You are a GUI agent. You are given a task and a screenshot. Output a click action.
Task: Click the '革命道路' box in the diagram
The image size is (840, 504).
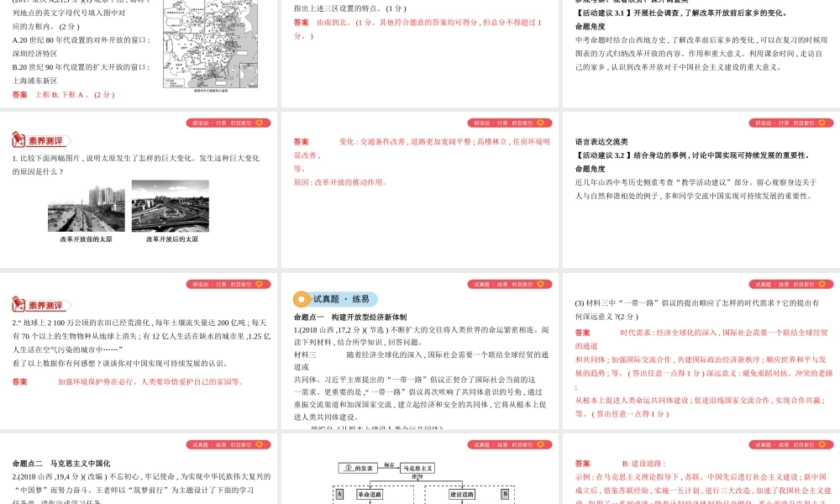(370, 495)
